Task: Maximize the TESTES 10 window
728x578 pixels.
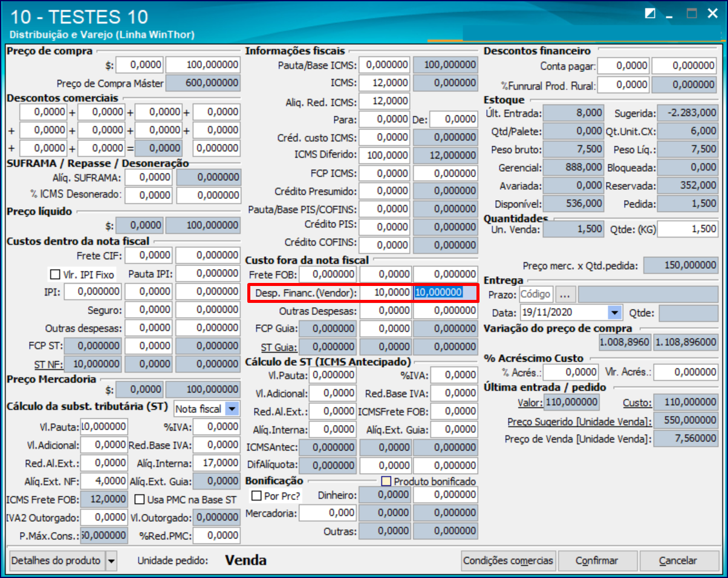Action: [691, 14]
